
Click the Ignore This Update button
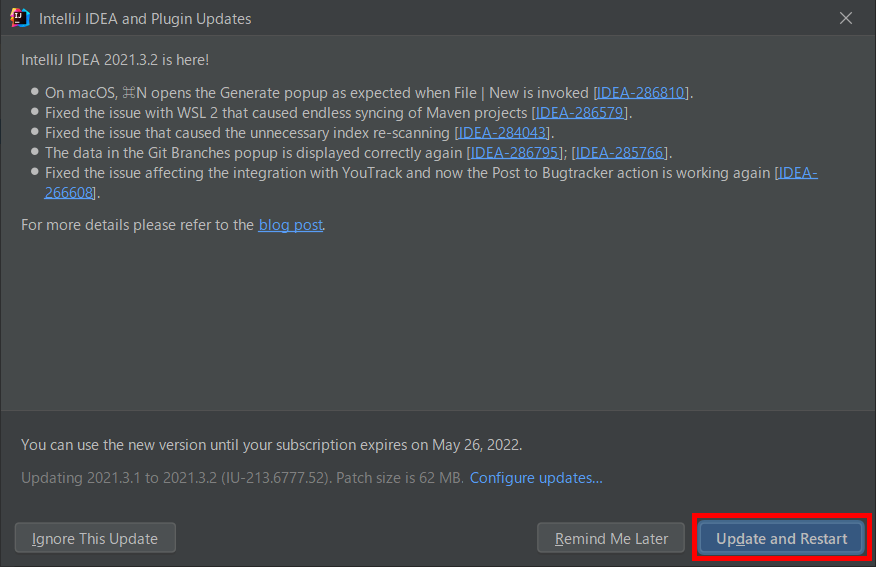(x=95, y=538)
